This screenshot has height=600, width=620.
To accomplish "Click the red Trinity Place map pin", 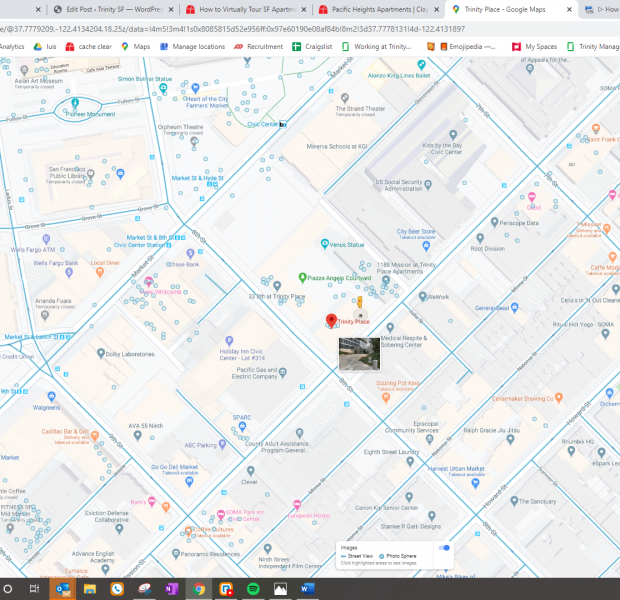I will pyautogui.click(x=331, y=321).
